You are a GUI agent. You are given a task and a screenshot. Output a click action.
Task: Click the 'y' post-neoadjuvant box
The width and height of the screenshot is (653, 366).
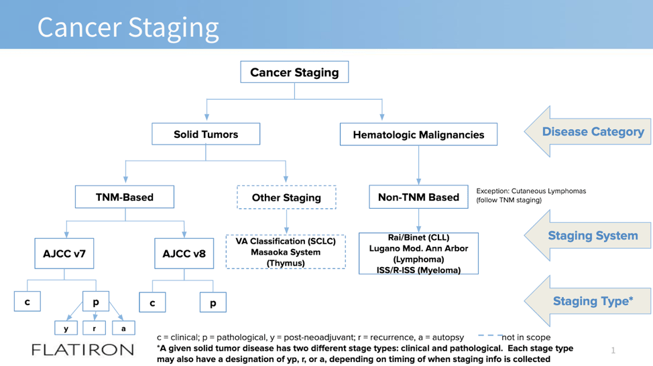coord(66,328)
